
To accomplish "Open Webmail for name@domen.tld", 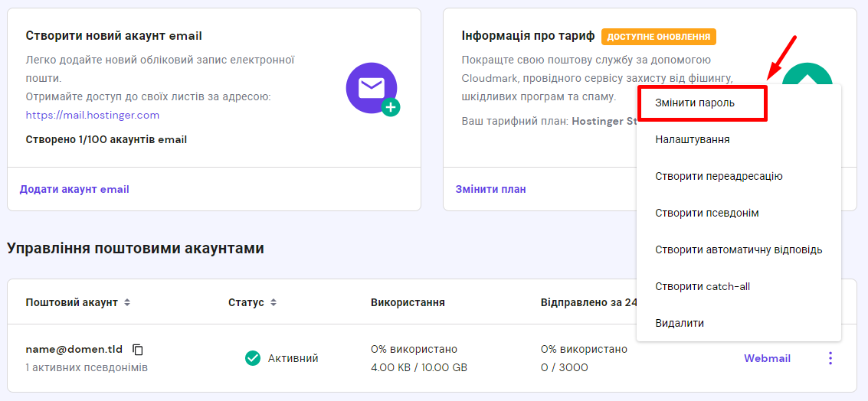I will click(767, 358).
